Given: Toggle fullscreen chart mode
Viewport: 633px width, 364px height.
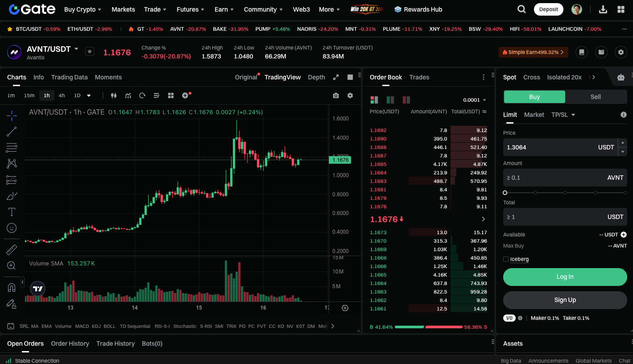Looking at the screenshot, I should coord(336,77).
